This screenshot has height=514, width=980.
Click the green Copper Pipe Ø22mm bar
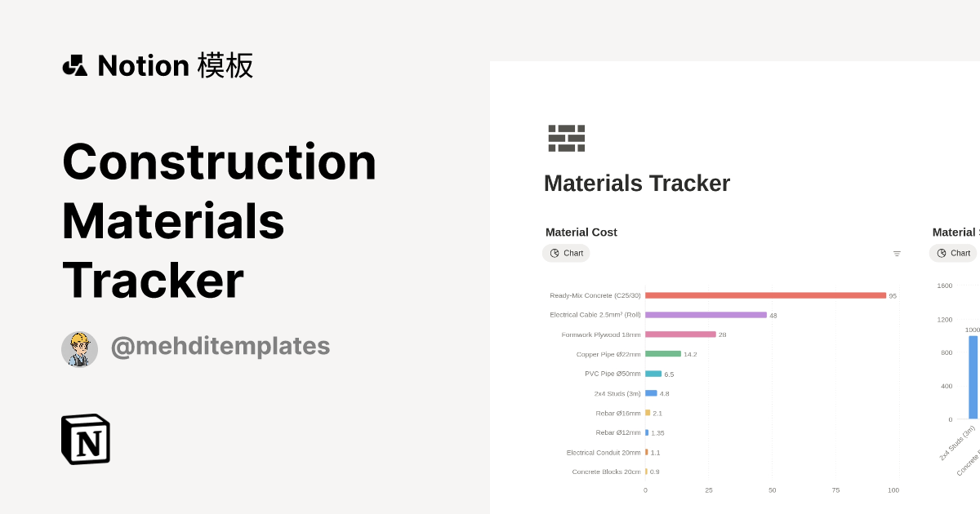662,354
